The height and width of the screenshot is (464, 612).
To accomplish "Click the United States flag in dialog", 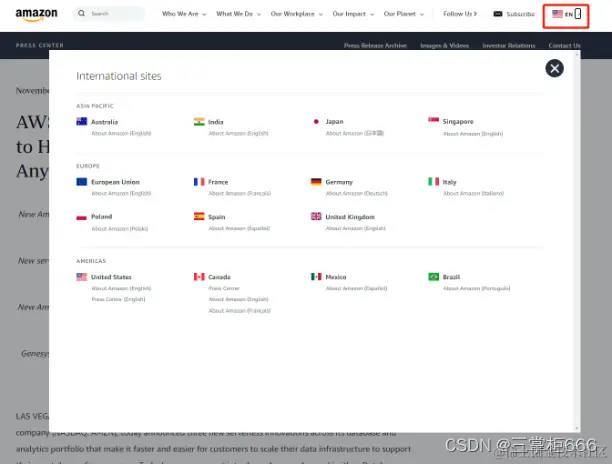I will pyautogui.click(x=82, y=277).
